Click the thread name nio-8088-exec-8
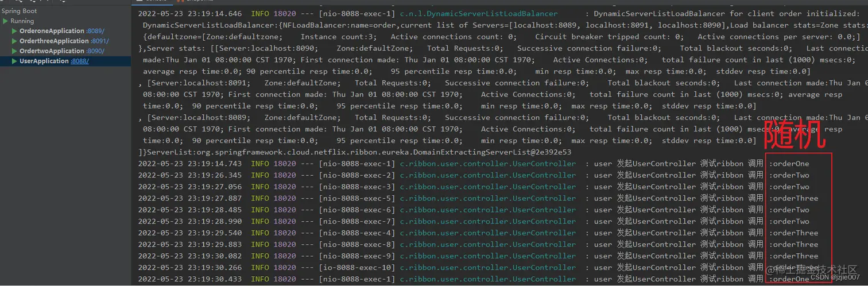868x286 pixels. [x=357, y=244]
